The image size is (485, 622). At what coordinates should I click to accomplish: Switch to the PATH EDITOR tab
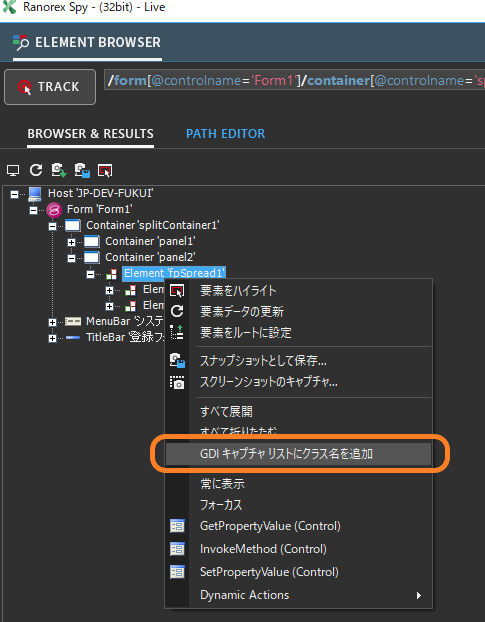point(225,134)
